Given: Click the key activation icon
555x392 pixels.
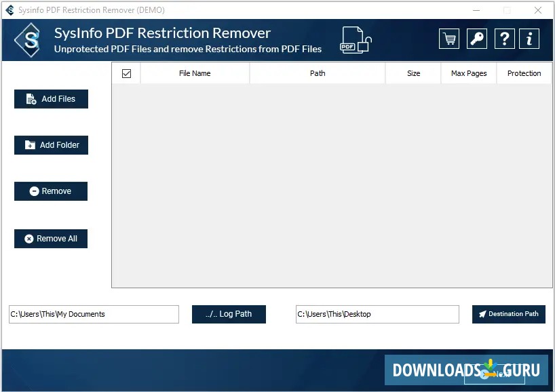Looking at the screenshot, I should point(476,39).
